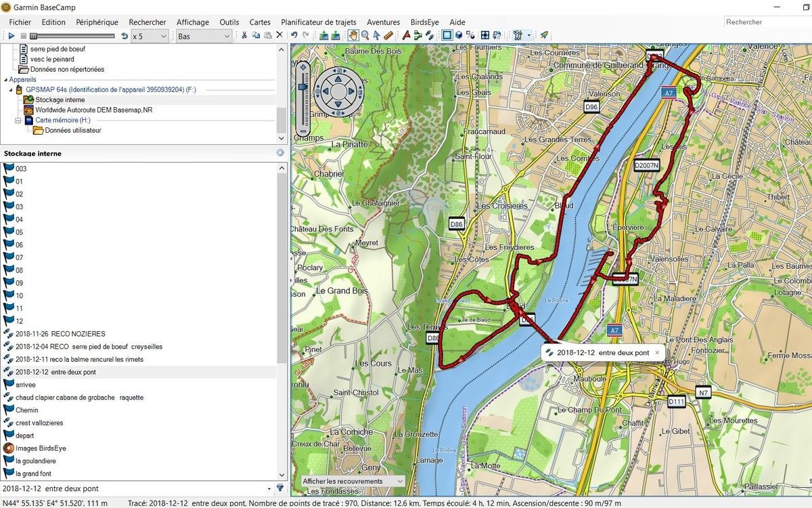This screenshot has width=812, height=508.
Task: Click the Copy icon in toolbar
Action: coord(256,35)
